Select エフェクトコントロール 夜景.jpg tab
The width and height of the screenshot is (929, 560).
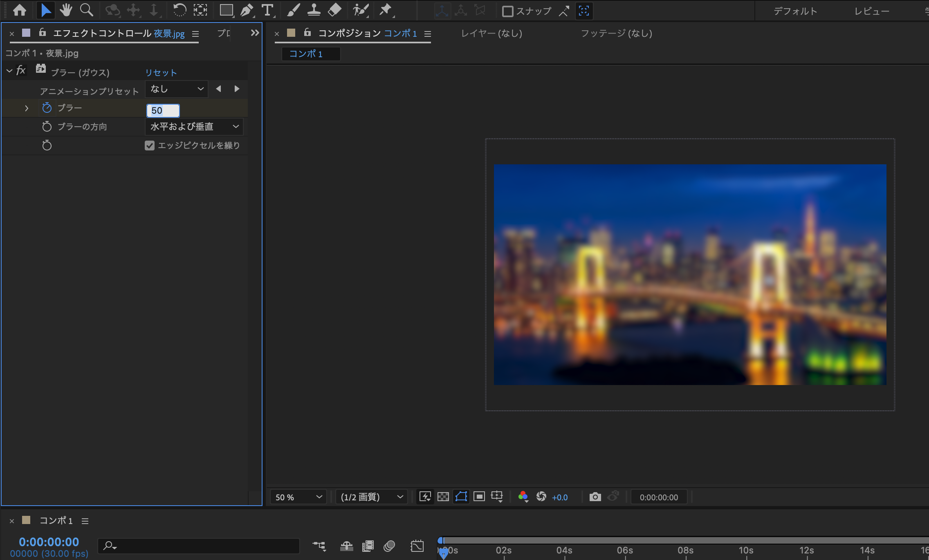coord(119,33)
